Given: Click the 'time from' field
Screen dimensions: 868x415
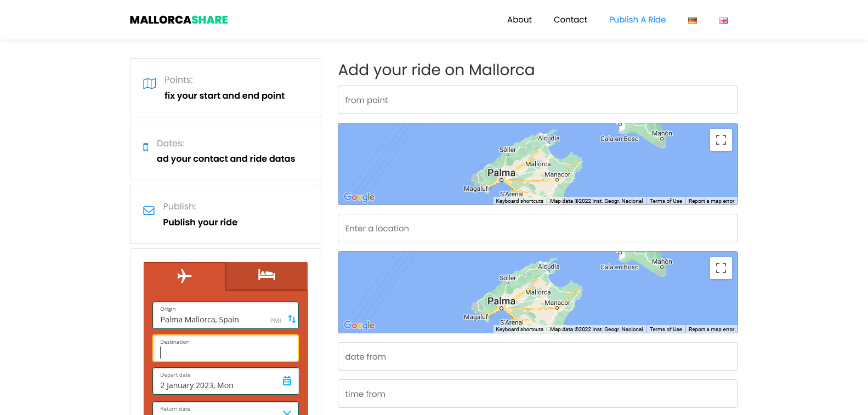Looking at the screenshot, I should click(538, 394).
